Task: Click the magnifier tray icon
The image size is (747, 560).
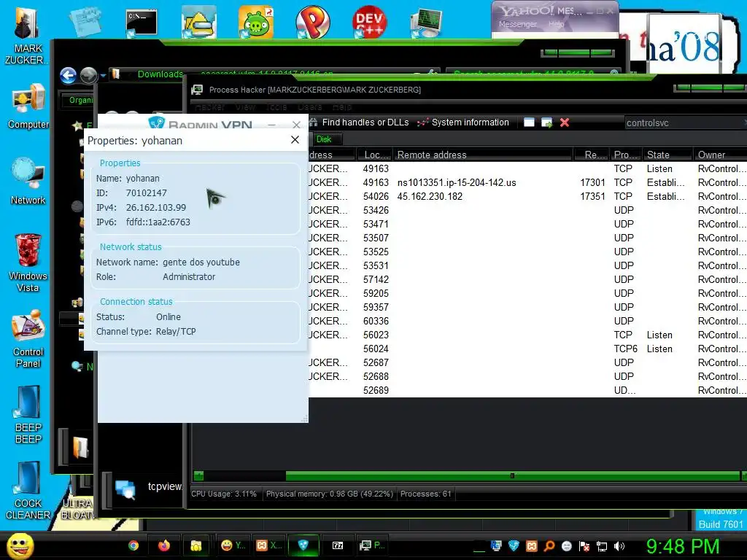Action: point(549,546)
